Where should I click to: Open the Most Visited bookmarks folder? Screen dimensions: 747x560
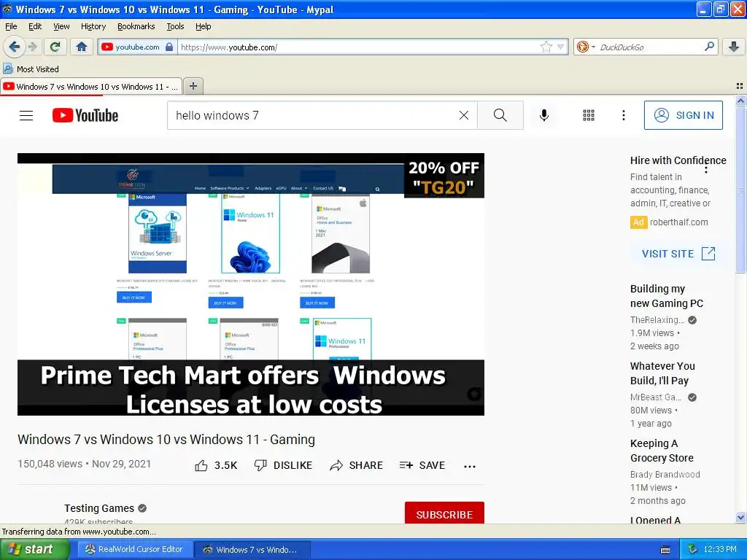(31, 69)
